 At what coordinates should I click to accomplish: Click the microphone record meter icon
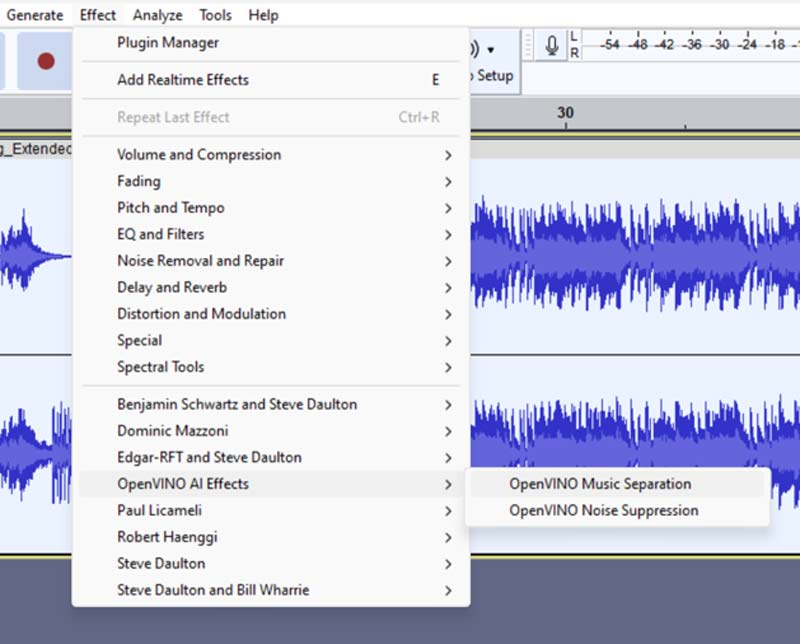click(552, 45)
